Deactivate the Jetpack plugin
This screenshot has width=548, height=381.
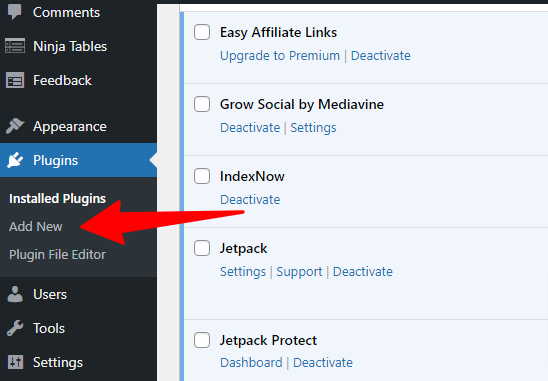click(x=363, y=272)
